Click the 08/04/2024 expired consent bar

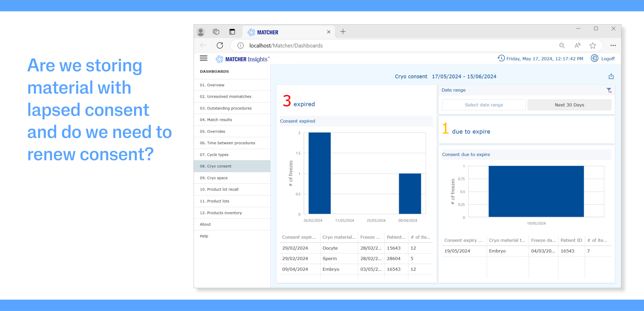pyautogui.click(x=410, y=194)
